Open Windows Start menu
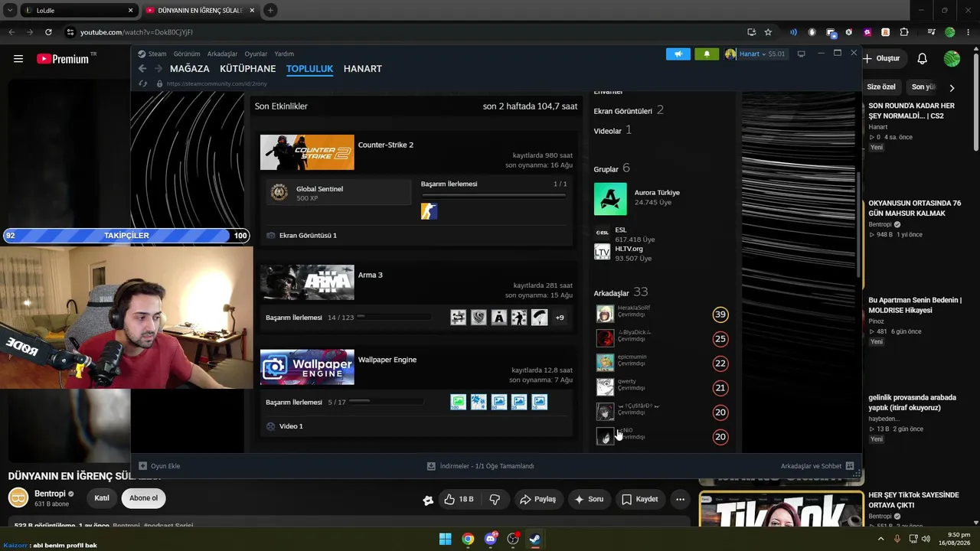The width and height of the screenshot is (980, 551). (445, 539)
